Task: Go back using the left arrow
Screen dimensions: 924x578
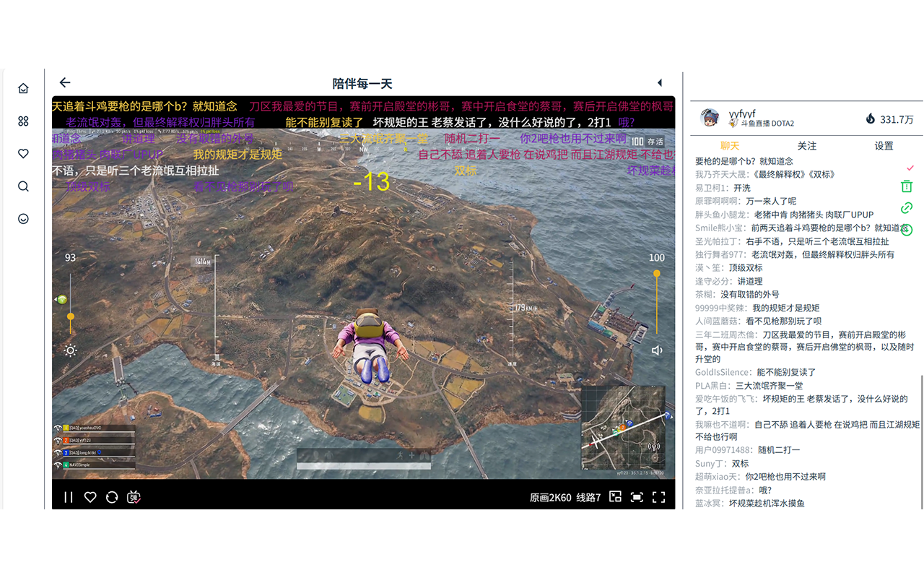Action: [x=65, y=82]
